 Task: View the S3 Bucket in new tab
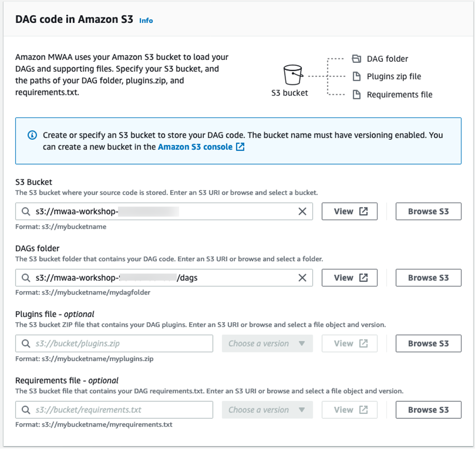tap(349, 211)
